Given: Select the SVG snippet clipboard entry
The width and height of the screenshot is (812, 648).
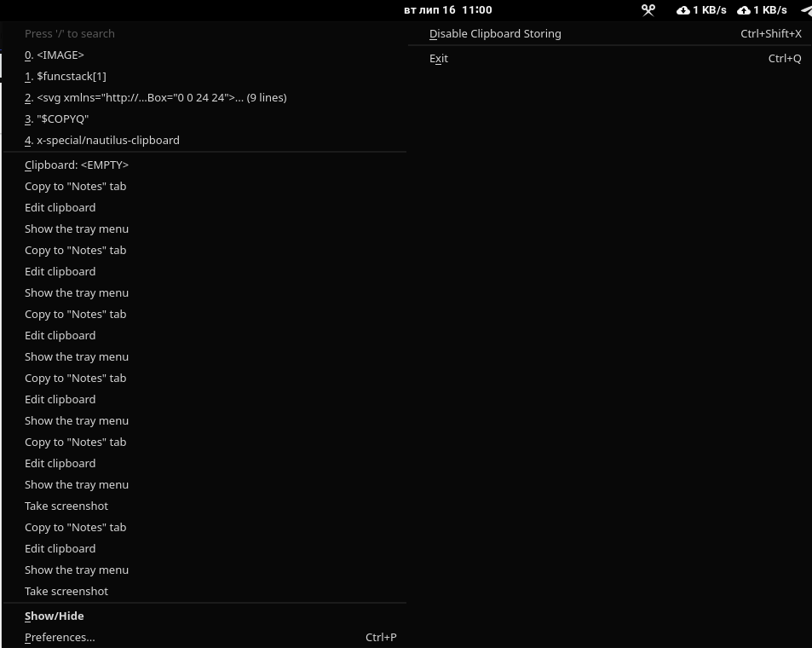Looking at the screenshot, I should click(156, 97).
